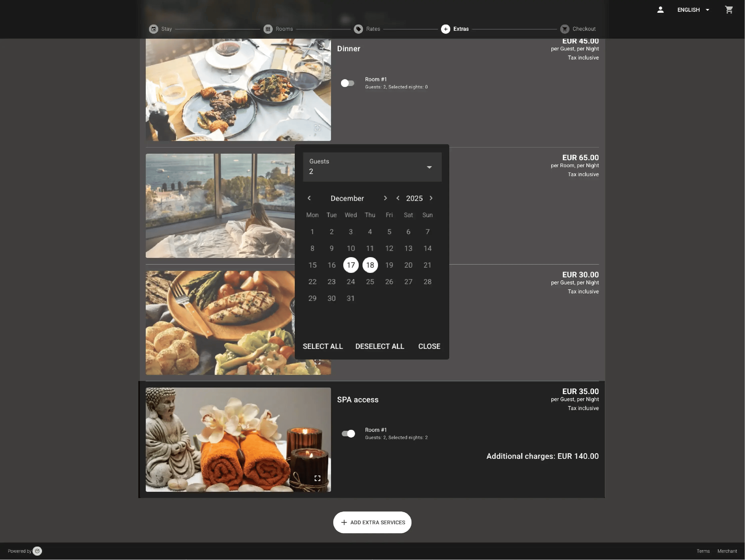Click the Powered by logo icon
The height and width of the screenshot is (560, 745).
(37, 551)
